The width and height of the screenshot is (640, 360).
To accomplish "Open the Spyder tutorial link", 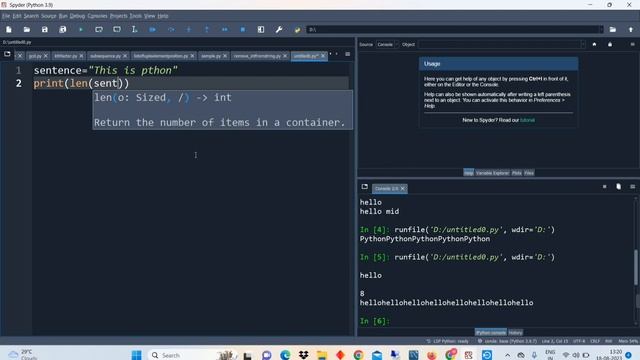I will pyautogui.click(x=527, y=120).
